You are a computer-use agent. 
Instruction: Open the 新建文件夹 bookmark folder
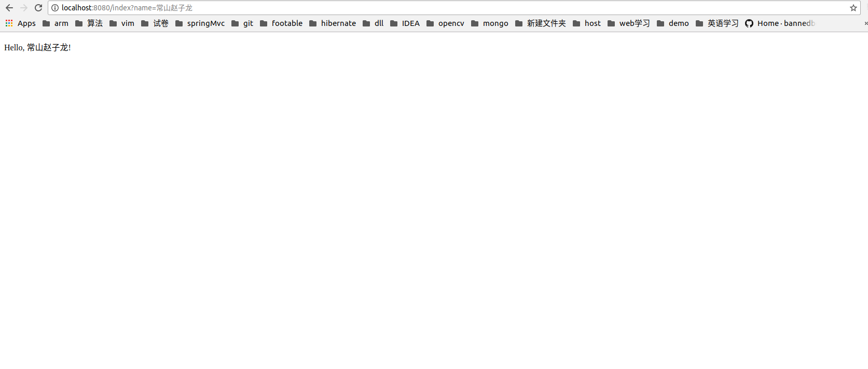(x=541, y=23)
